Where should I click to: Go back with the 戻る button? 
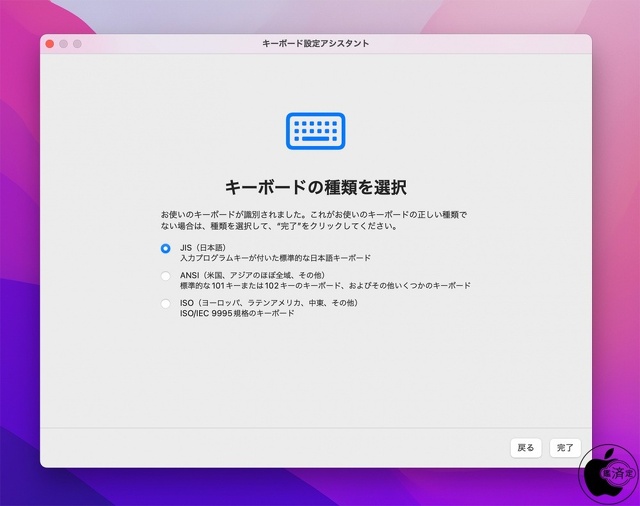pos(526,447)
